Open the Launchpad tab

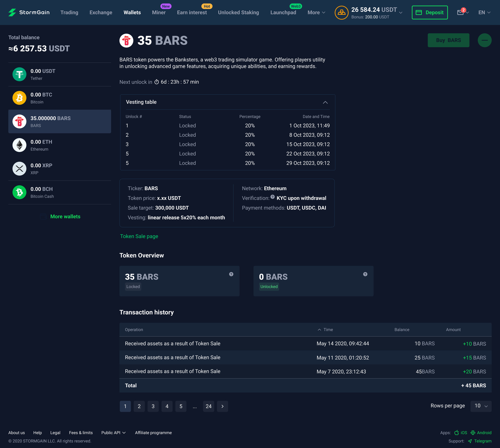tap(283, 12)
